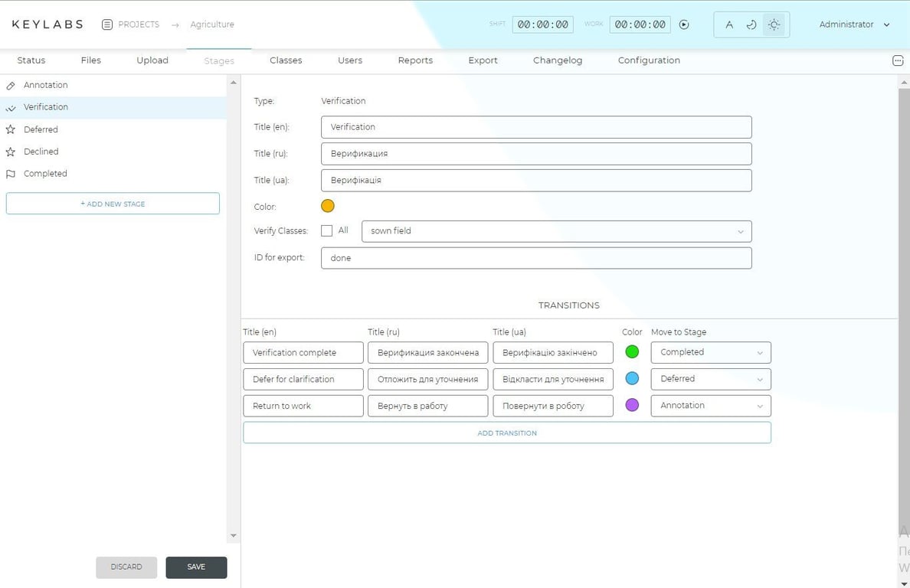Open the 'Move to Stage' Completed dropdown

[x=710, y=352]
